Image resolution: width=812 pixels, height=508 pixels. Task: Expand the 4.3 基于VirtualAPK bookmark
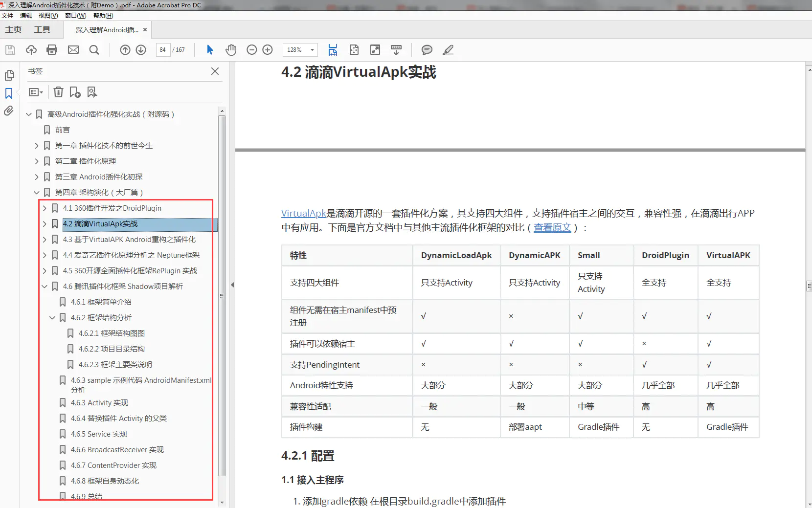[x=45, y=240]
